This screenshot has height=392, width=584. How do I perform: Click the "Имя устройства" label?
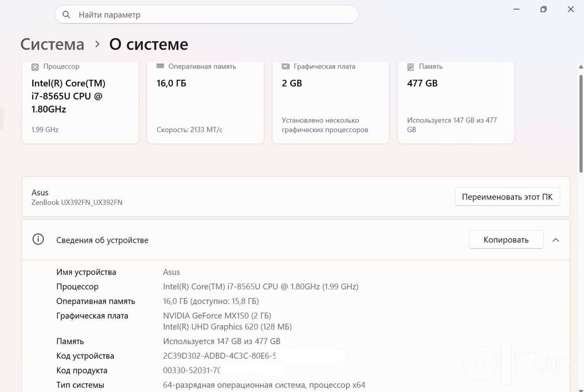(x=86, y=272)
